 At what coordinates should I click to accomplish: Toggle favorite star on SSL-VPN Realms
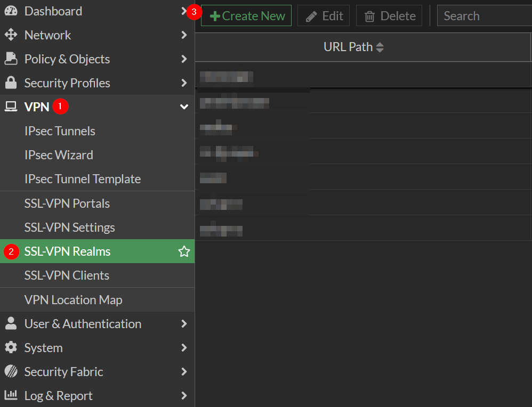(x=184, y=251)
